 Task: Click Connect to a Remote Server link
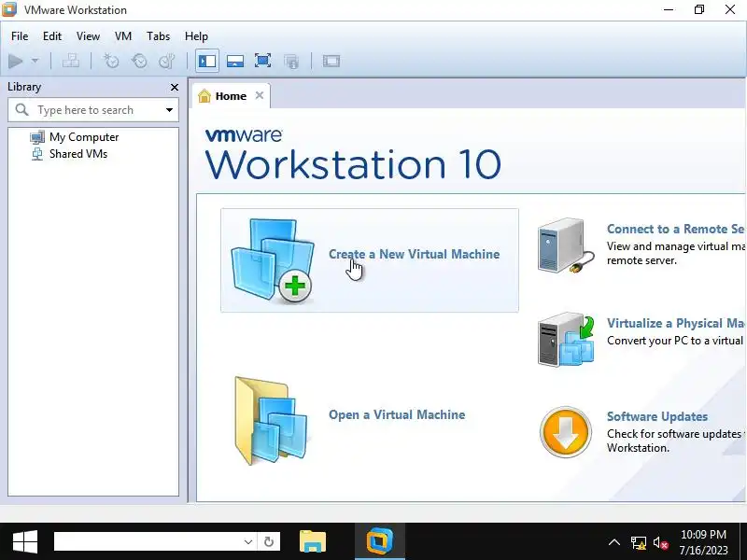675,229
